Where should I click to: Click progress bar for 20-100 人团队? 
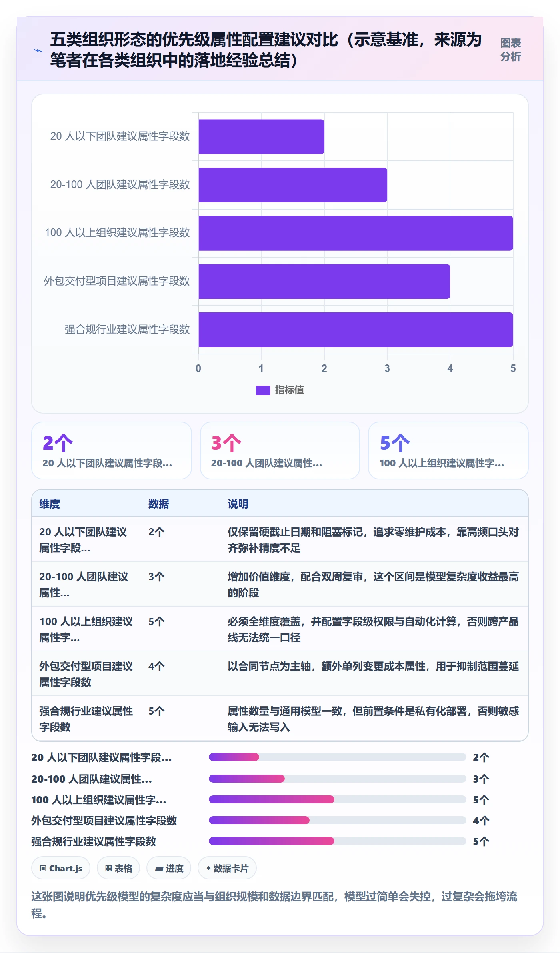click(x=338, y=779)
